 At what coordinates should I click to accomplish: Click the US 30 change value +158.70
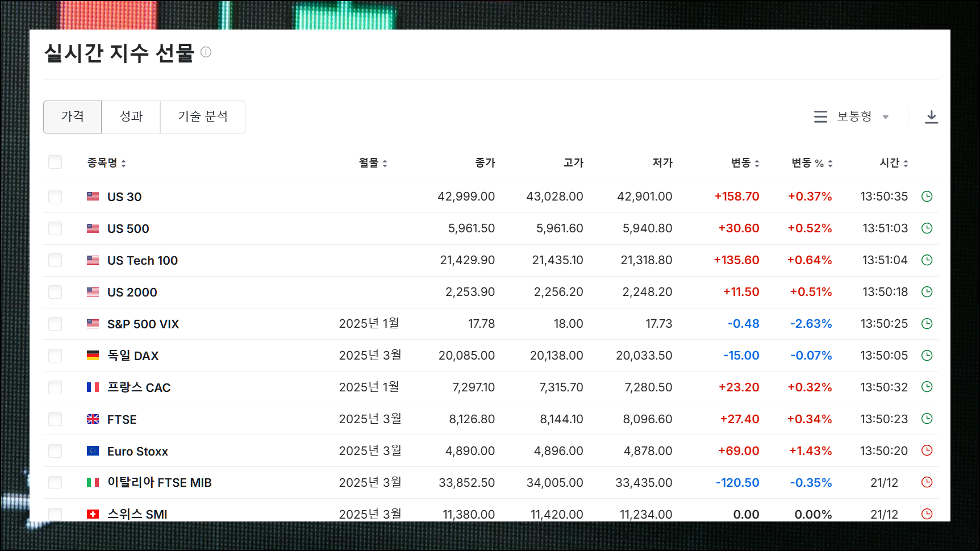[x=737, y=197]
